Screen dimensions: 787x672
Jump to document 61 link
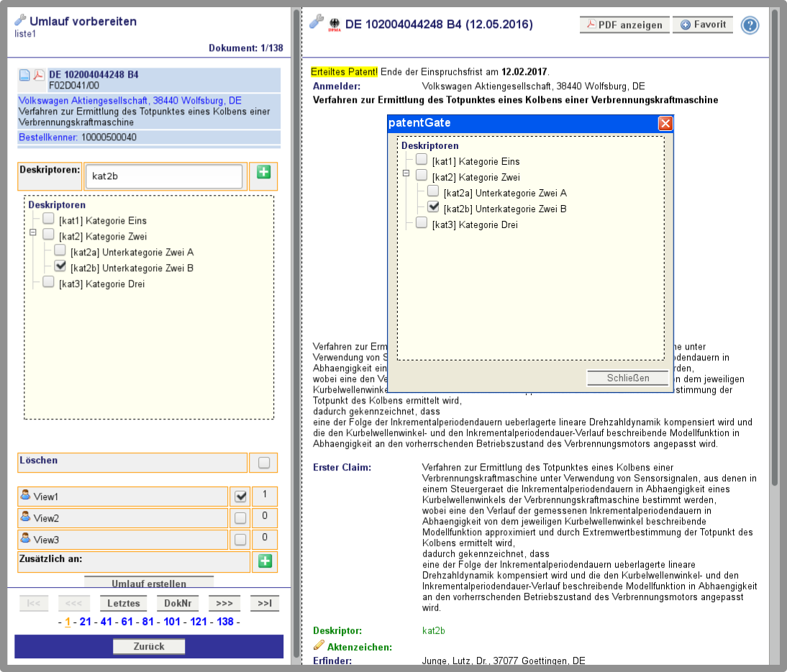tap(127, 622)
